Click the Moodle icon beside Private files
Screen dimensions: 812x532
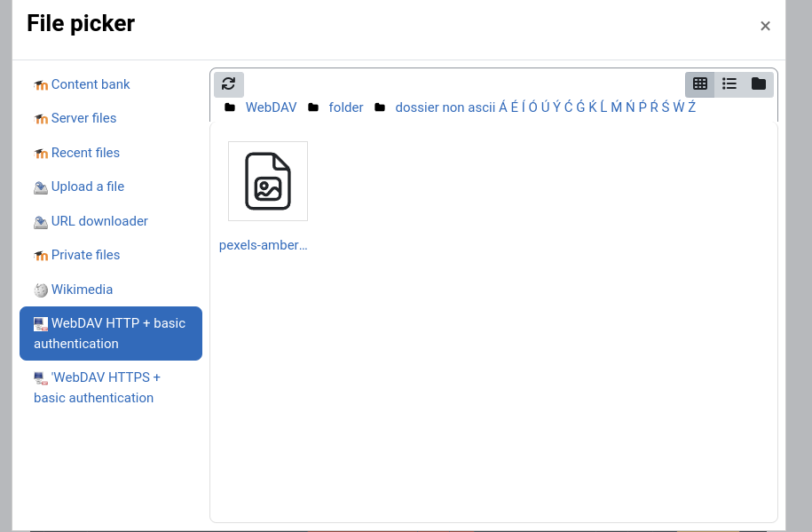click(x=41, y=256)
